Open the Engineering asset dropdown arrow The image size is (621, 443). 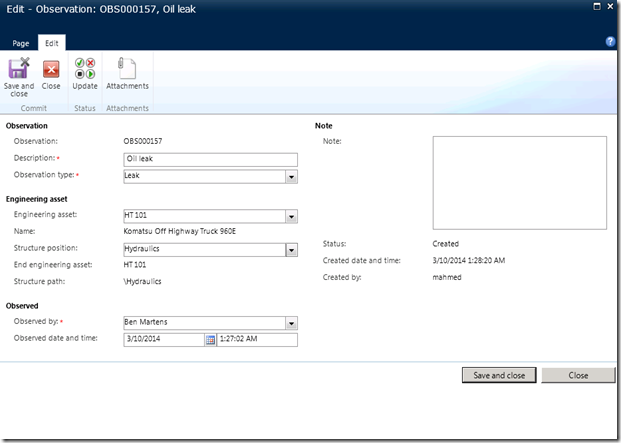tap(291, 217)
